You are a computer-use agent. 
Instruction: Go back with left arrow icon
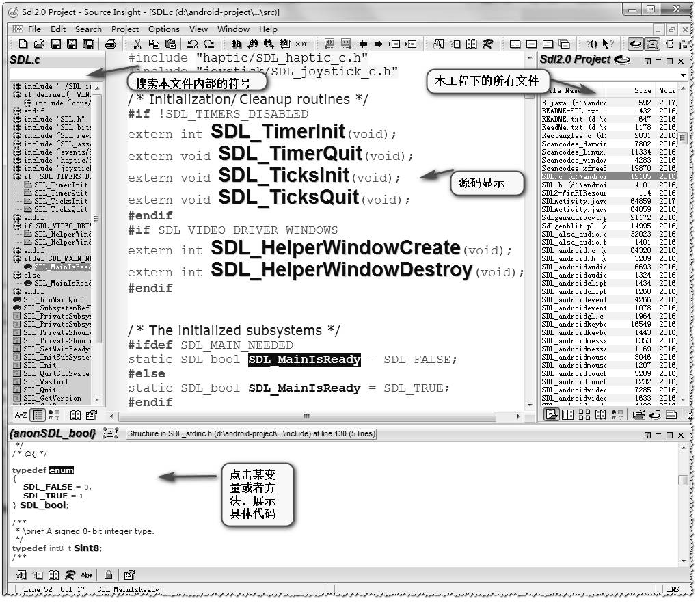coord(363,44)
